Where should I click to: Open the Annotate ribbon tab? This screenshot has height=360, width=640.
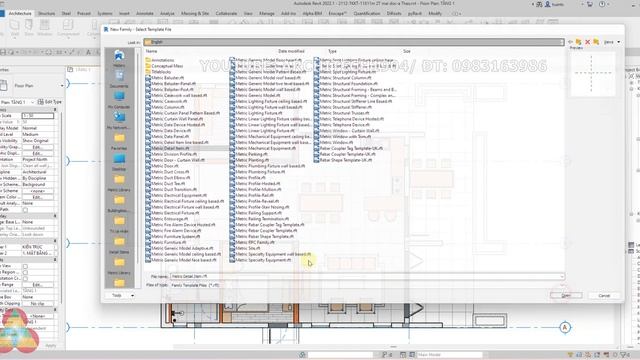point(144,13)
